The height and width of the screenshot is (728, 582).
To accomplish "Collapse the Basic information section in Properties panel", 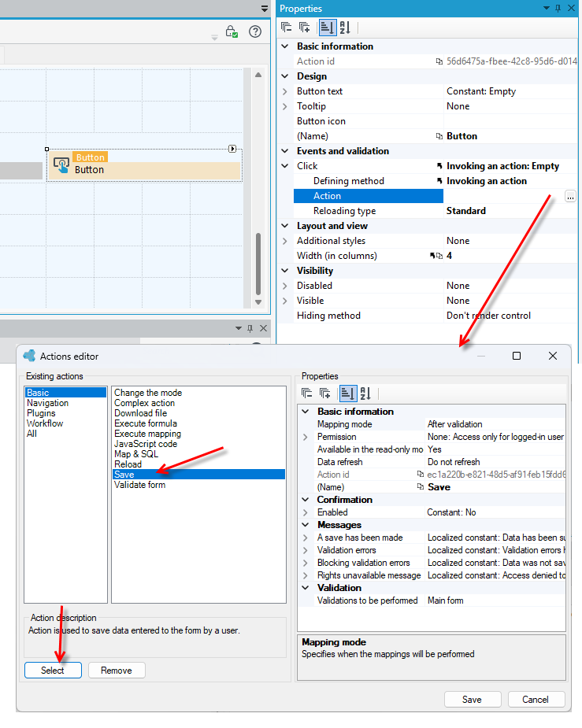I will (x=285, y=46).
